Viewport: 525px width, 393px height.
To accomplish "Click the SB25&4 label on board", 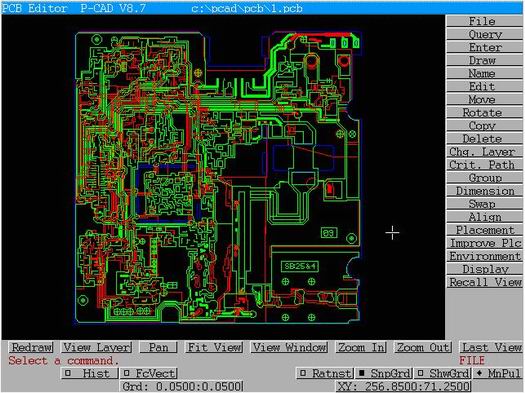I will click(x=300, y=266).
